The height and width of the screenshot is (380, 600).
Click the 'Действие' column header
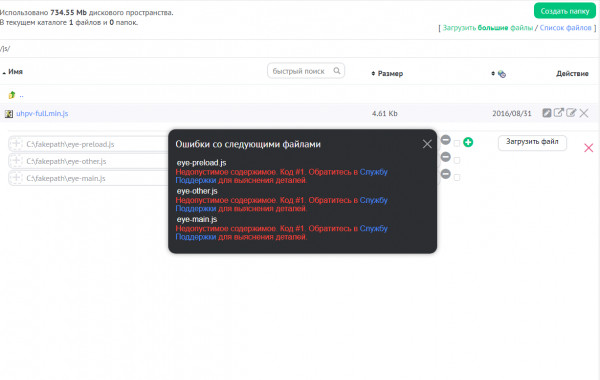pos(572,73)
